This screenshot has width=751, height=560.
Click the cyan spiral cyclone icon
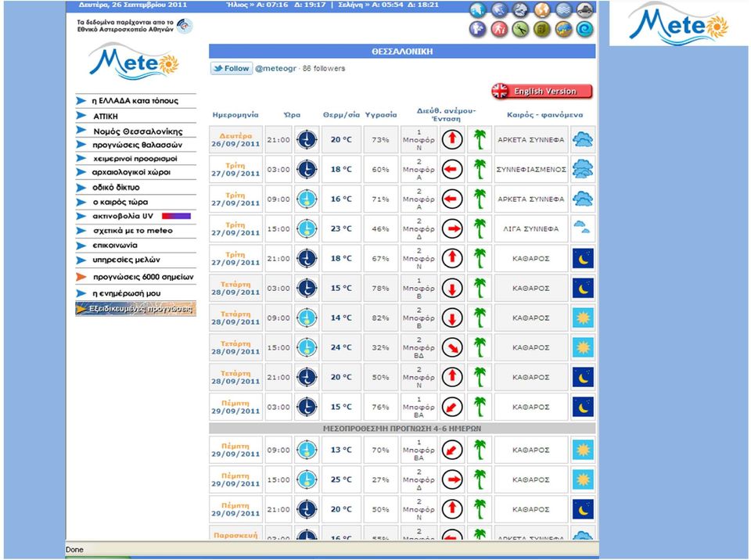pyautogui.click(x=584, y=30)
